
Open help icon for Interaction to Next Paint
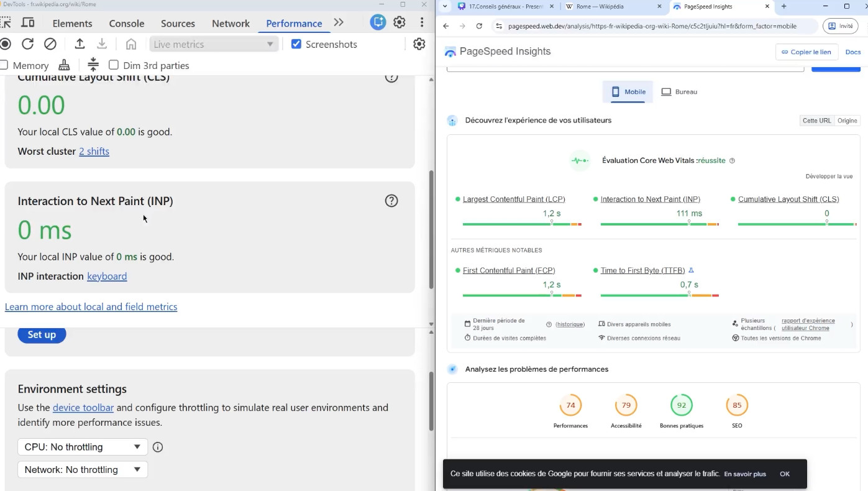[391, 201]
